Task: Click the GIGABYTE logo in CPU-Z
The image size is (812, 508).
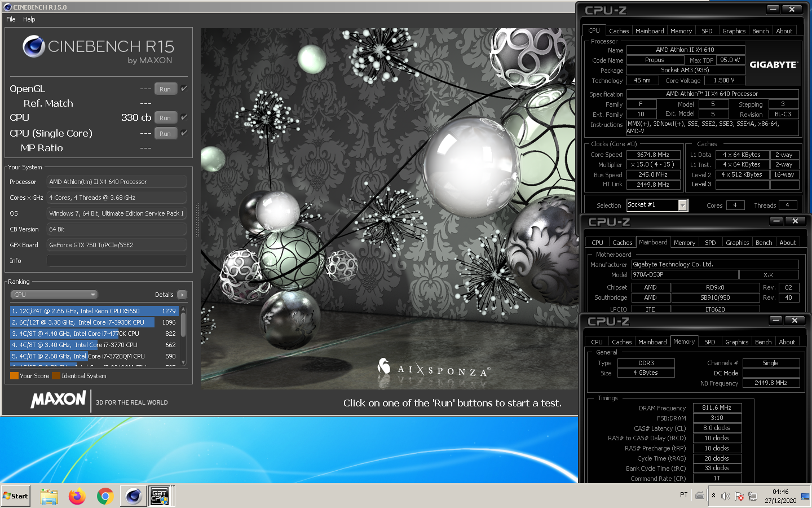Action: coord(774,65)
